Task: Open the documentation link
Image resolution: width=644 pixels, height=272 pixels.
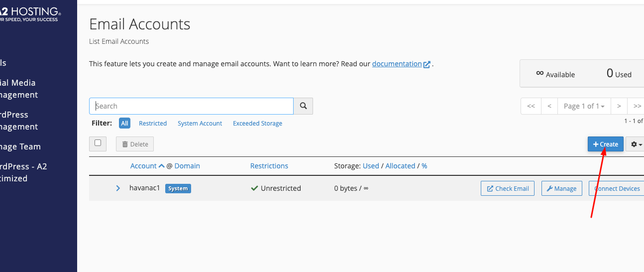Action: 397,64
